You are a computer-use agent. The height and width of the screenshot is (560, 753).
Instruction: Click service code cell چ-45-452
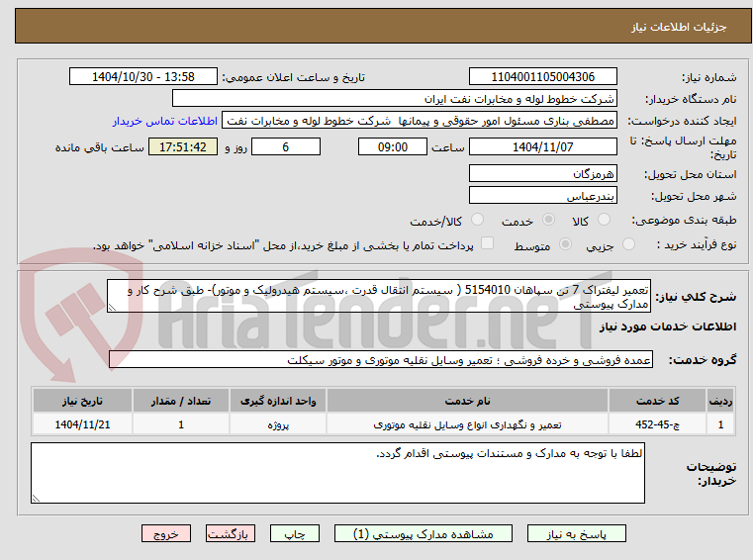coord(657,424)
